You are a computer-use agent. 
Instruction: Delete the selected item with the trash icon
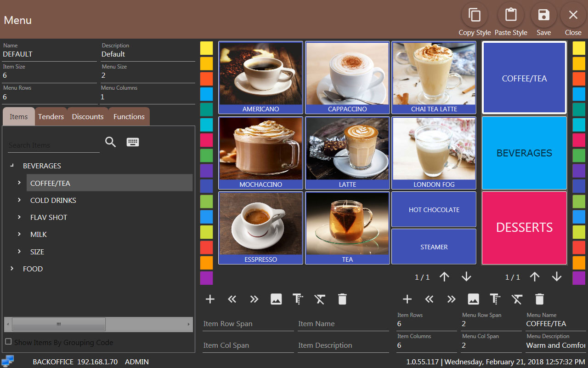[342, 299]
